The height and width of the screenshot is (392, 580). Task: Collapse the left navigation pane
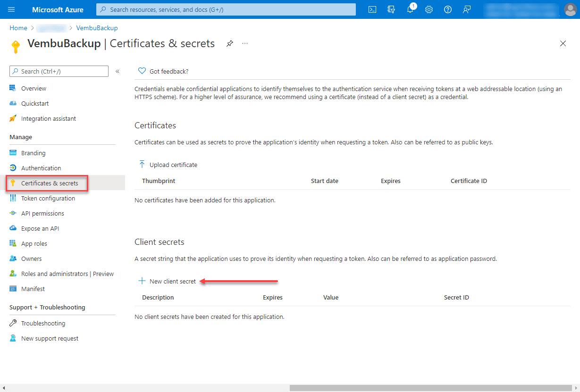(x=118, y=71)
